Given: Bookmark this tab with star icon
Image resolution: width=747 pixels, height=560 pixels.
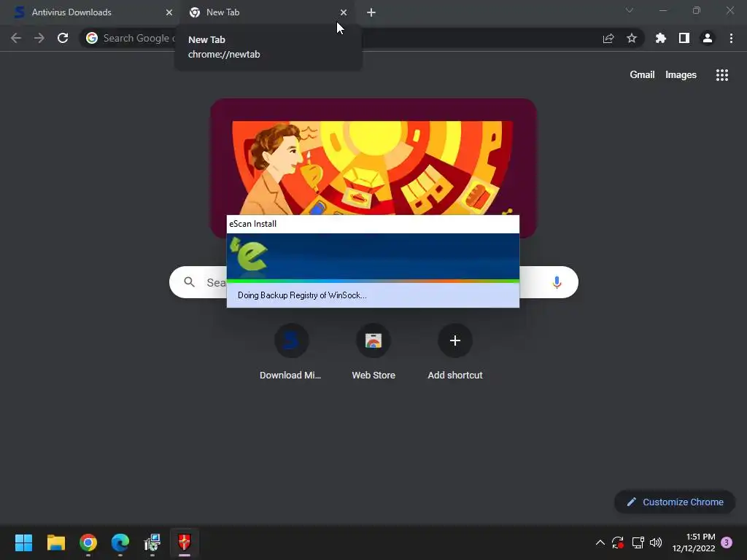Looking at the screenshot, I should pyautogui.click(x=631, y=38).
